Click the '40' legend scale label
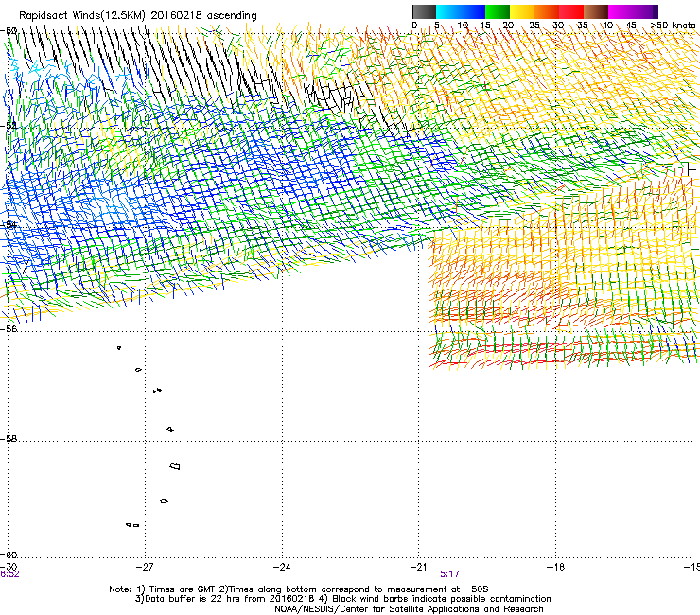This screenshot has height=615, width=700. [x=607, y=25]
